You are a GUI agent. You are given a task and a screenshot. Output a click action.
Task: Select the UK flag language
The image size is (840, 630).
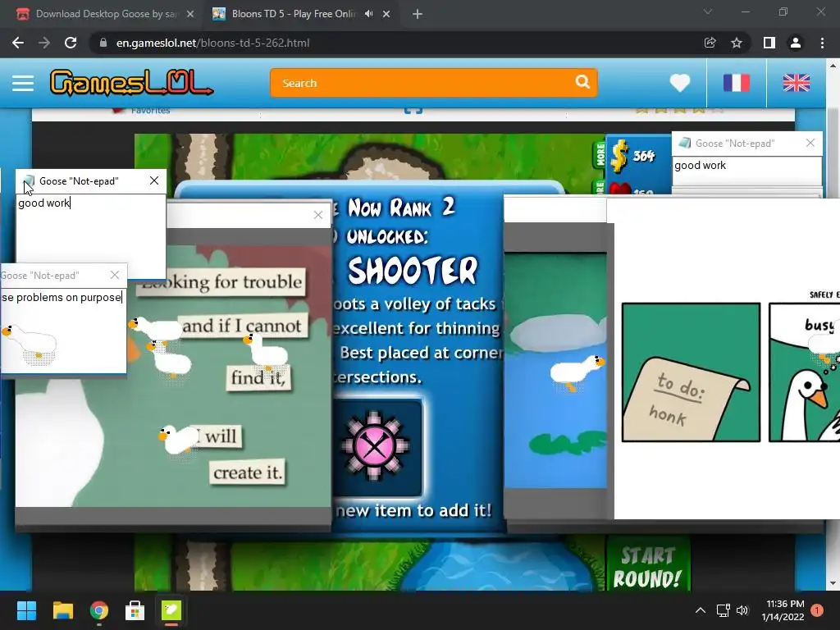(x=796, y=83)
